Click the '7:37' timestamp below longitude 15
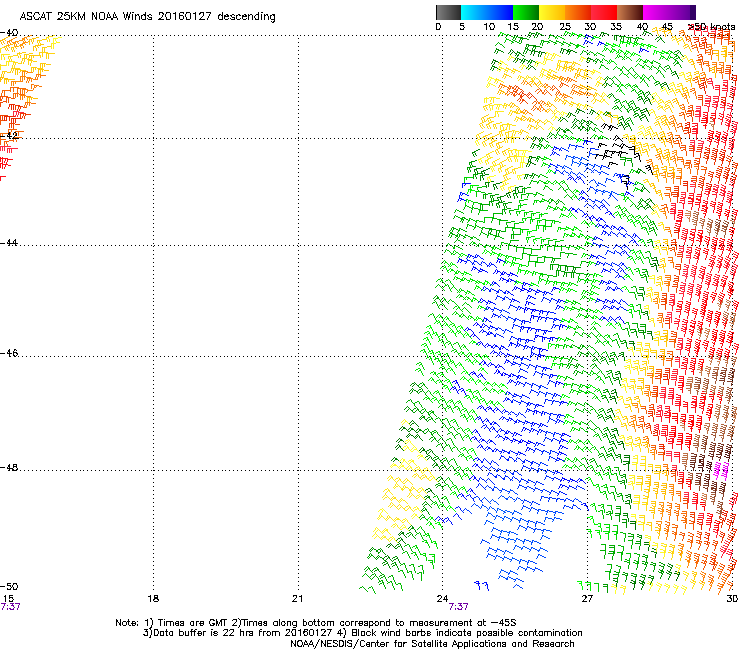The height and width of the screenshot is (650, 740). click(10, 607)
